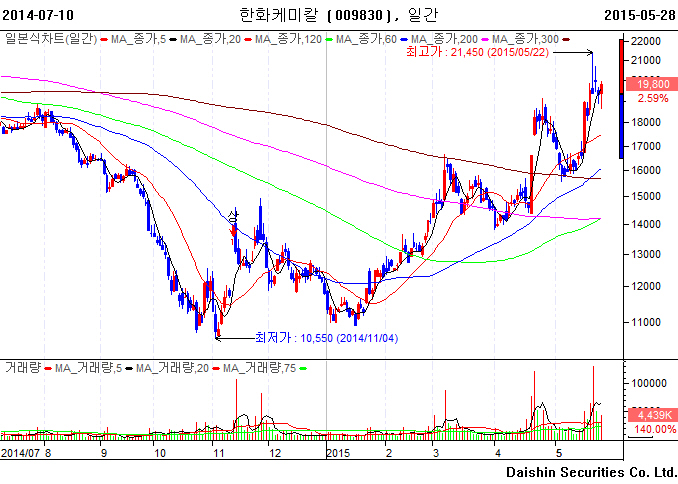Click the 18000 price axis label
Screen dimensions: 678x484
click(646, 122)
